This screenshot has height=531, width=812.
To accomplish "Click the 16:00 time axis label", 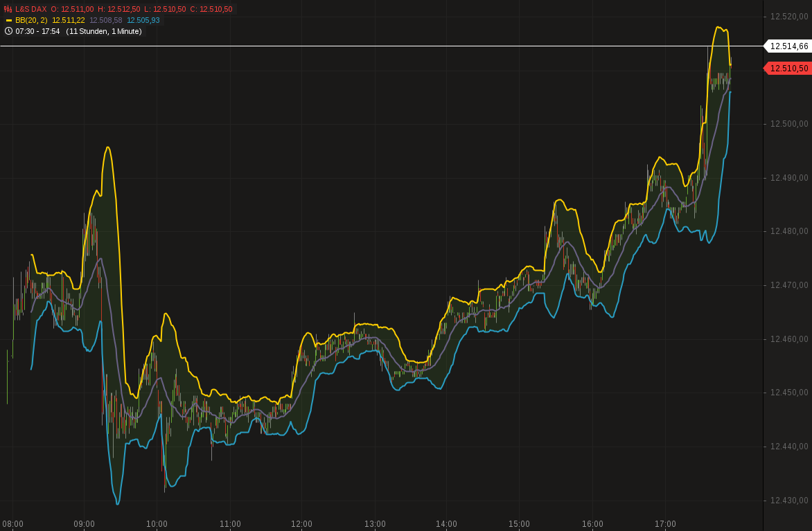I will point(592,524).
